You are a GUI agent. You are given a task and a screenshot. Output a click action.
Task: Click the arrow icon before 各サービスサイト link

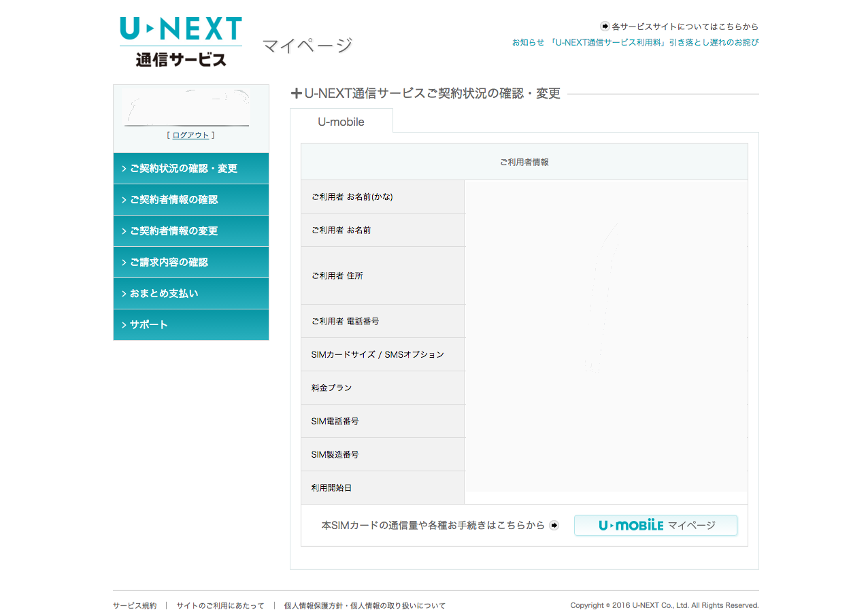coord(605,27)
